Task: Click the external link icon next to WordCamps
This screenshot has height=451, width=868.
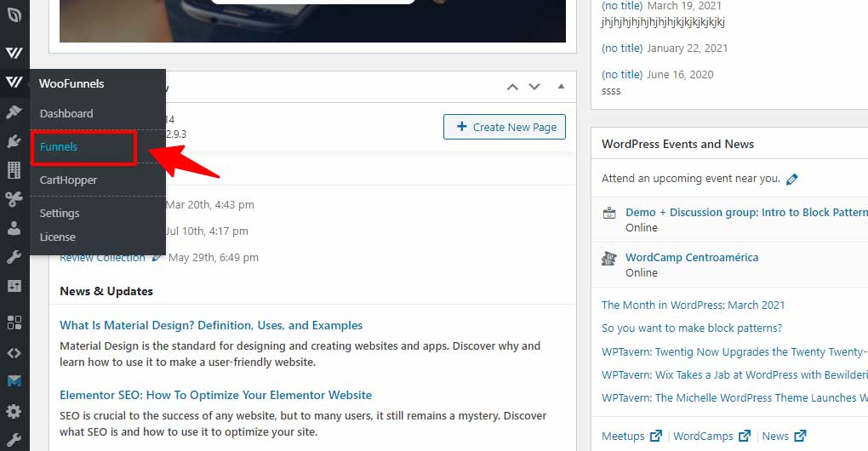Action: 745,436
